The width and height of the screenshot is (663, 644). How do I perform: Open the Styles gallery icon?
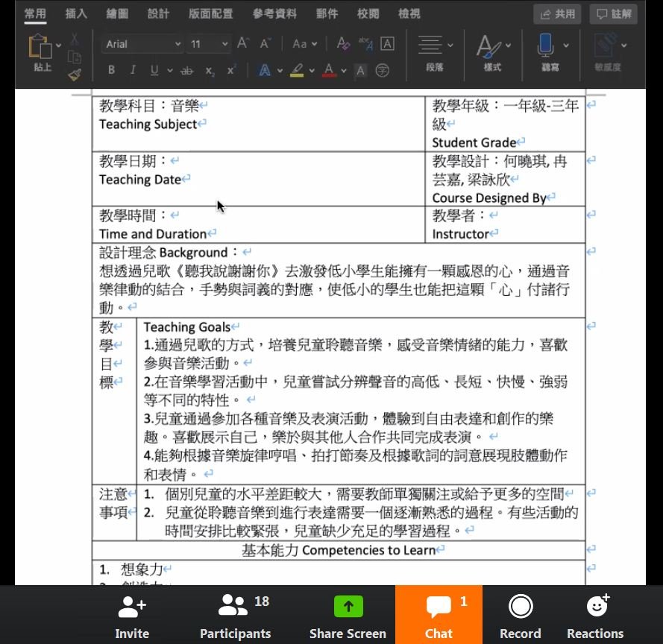[x=489, y=46]
